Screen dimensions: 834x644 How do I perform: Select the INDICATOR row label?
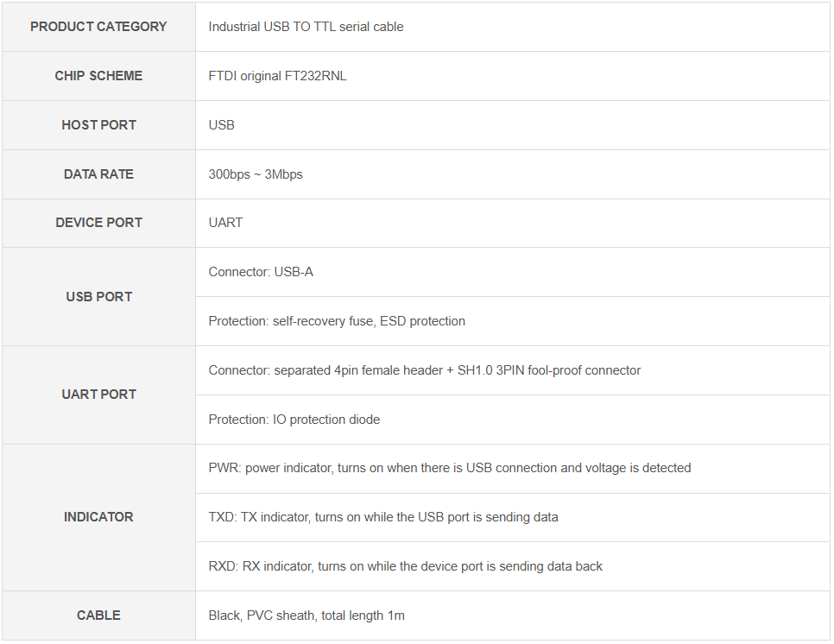[x=98, y=517]
